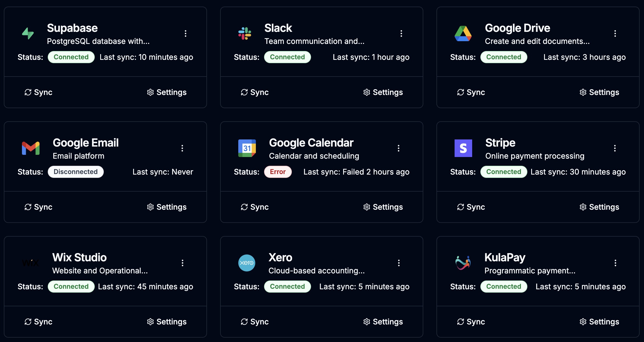Open Settings for Slack
The image size is (644, 342).
pos(383,92)
